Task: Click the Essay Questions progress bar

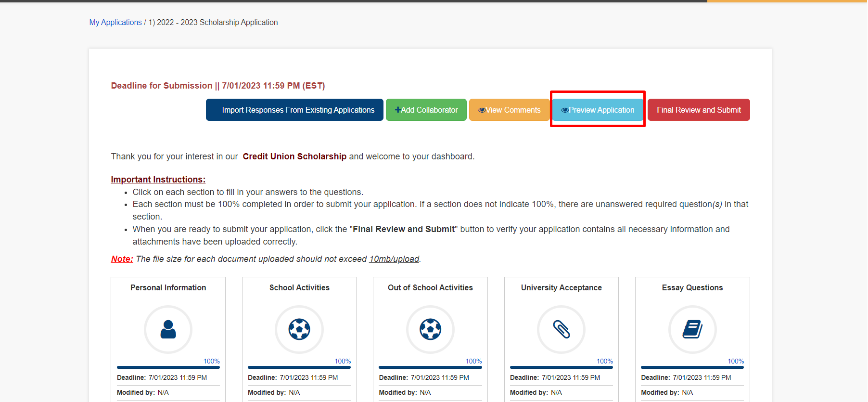Action: click(692, 367)
